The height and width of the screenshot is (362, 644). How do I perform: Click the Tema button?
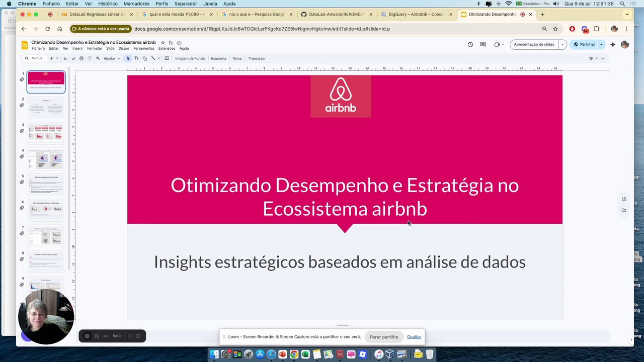coord(237,58)
